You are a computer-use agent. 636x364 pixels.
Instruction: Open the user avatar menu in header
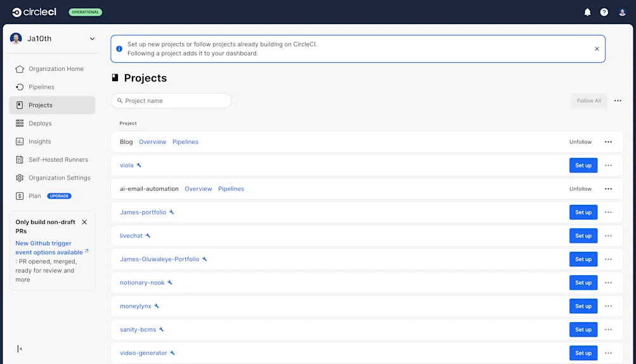[x=622, y=12]
